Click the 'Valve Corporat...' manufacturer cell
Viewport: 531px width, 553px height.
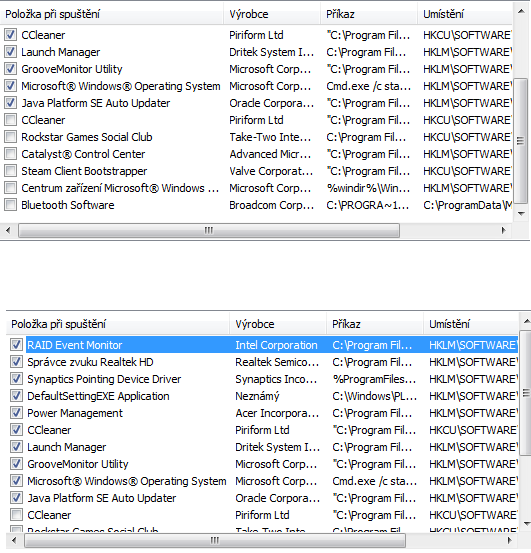271,171
